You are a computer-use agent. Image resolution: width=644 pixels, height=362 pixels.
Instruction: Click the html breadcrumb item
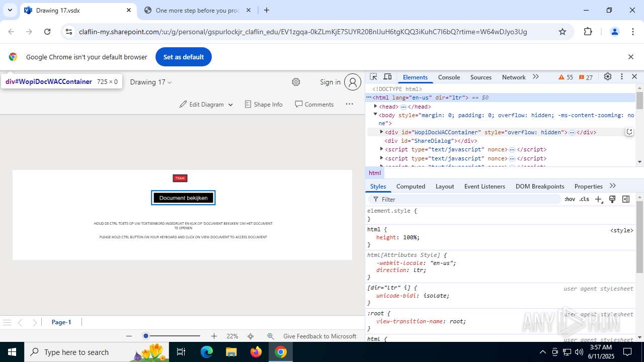coord(375,172)
